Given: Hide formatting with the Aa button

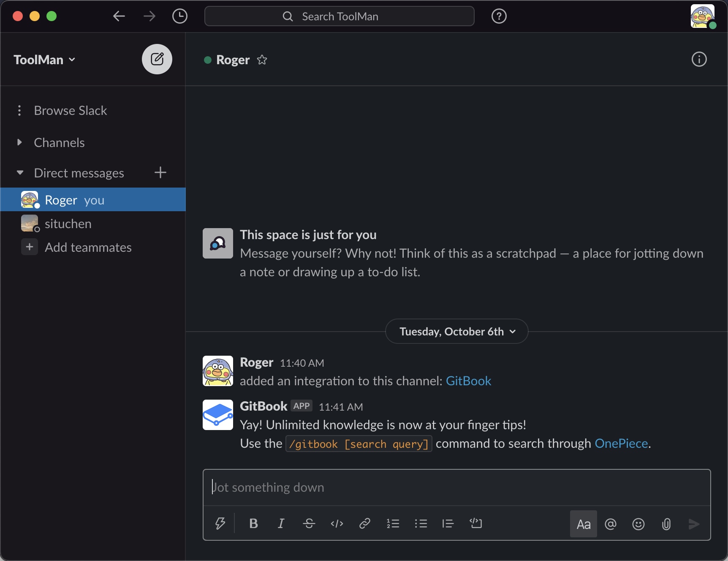Looking at the screenshot, I should (x=584, y=524).
